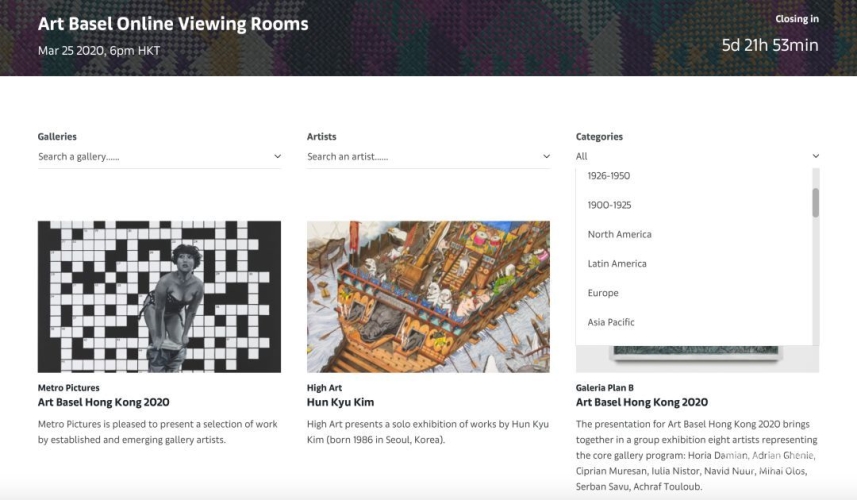
Task: Choose the 1900-1925 category option
Action: pyautogui.click(x=609, y=205)
